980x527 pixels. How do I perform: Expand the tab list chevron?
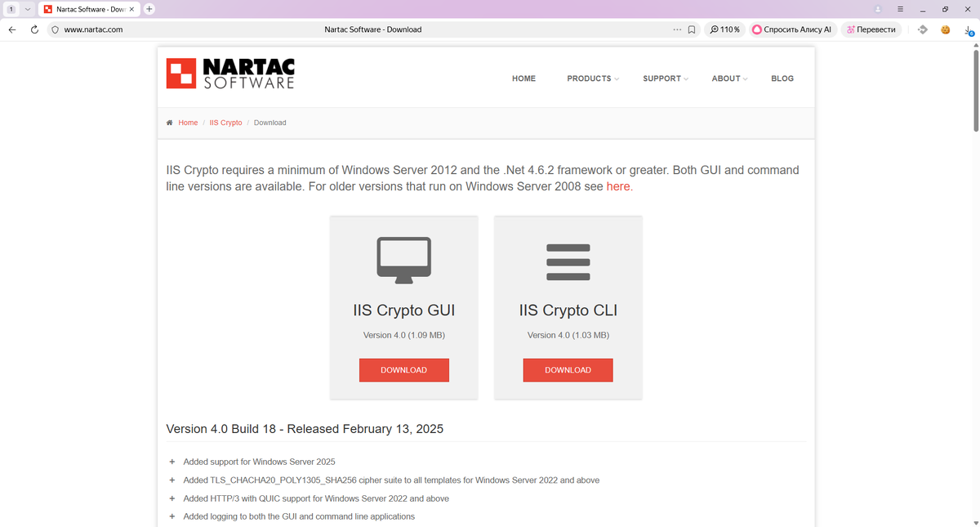(x=28, y=9)
